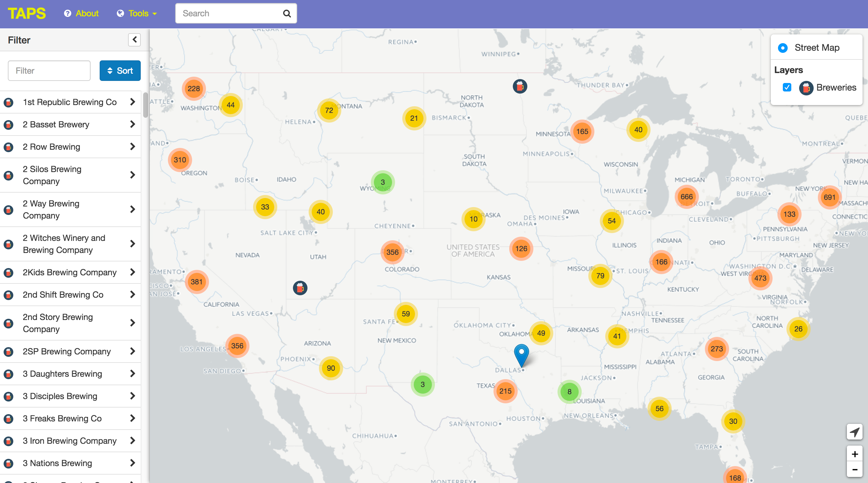
Task: Click the beer icon beside 3 Daughters Brewing
Action: pos(9,374)
